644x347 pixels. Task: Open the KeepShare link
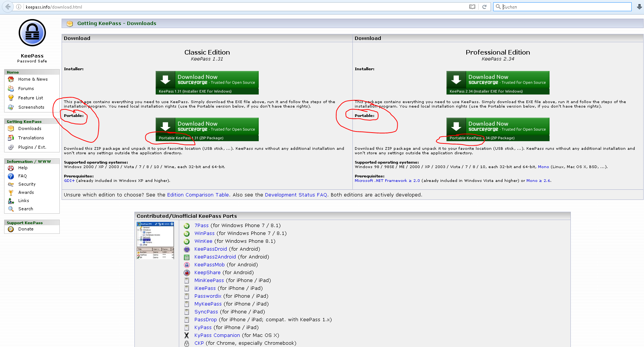point(208,273)
